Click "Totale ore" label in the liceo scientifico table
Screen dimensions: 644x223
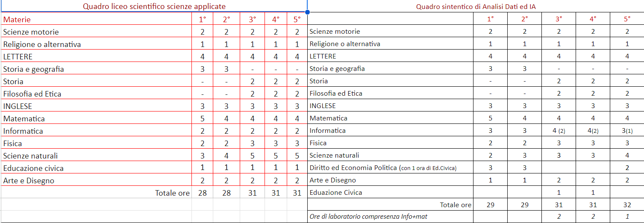(x=172, y=193)
